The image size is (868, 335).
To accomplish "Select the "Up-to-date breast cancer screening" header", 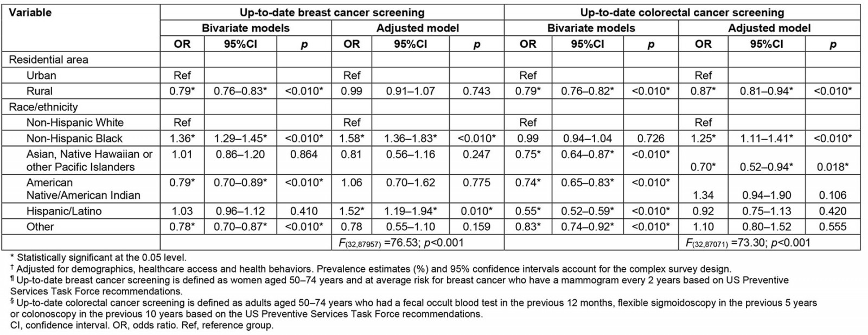I will (332, 12).
